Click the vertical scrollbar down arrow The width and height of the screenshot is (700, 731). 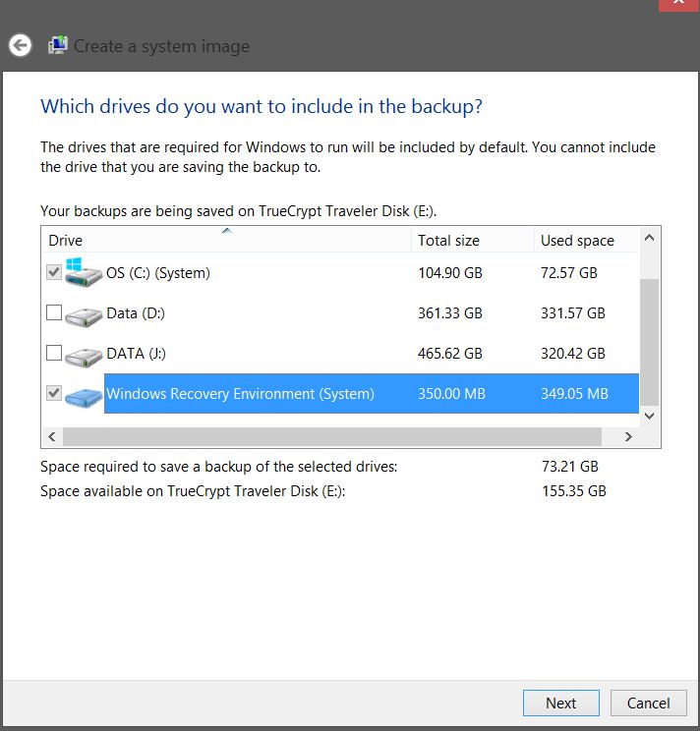tap(649, 416)
